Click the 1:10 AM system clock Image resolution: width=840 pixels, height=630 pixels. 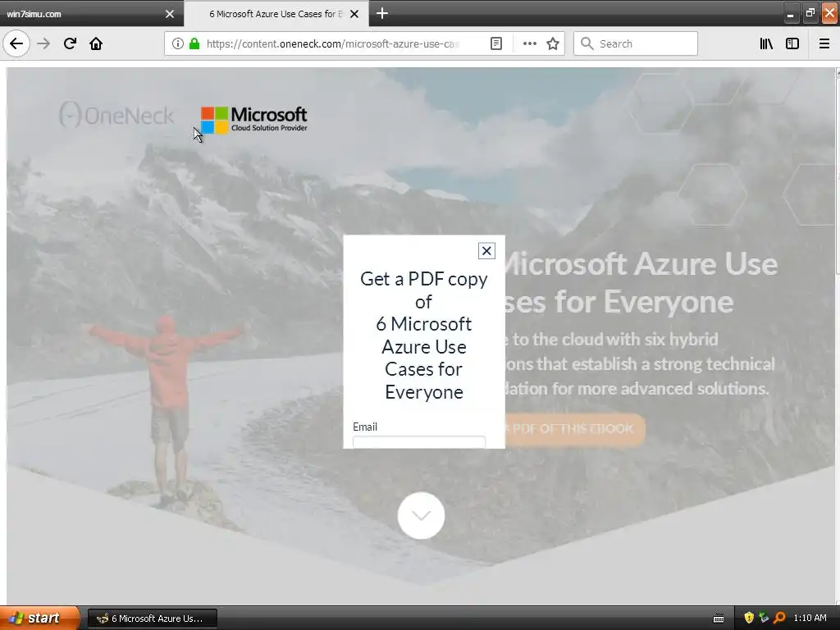[x=810, y=618]
